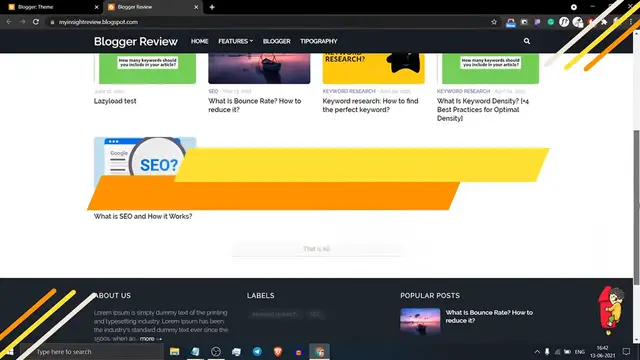Open the TIPOGRAPHY menu item

coord(318,41)
